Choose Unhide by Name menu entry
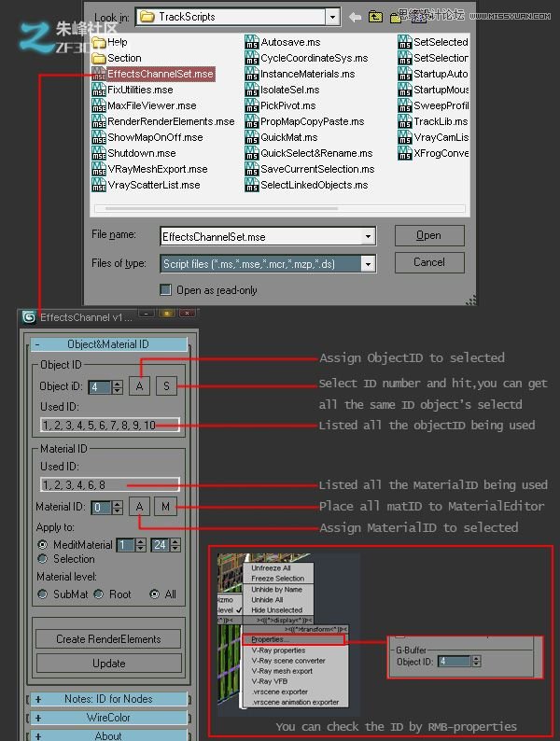Viewport: 560px width, 741px height. click(x=276, y=589)
